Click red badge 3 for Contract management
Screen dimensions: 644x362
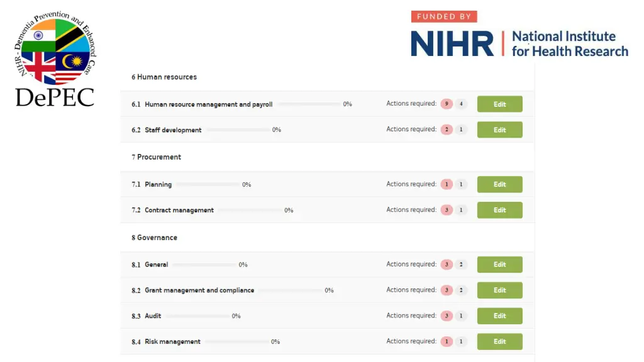coord(447,210)
